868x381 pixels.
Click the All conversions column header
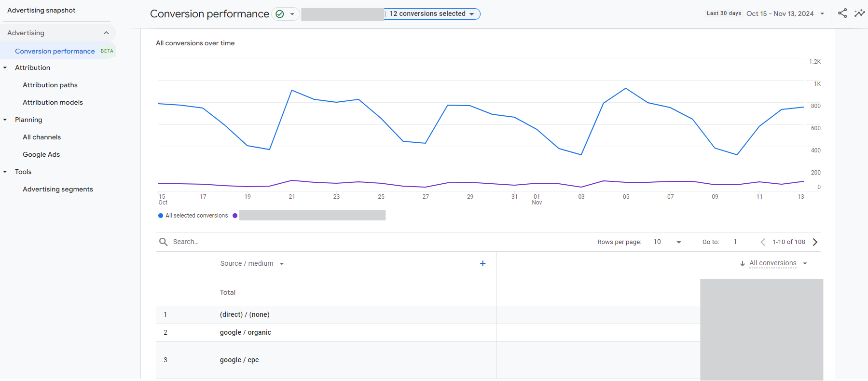click(772, 263)
